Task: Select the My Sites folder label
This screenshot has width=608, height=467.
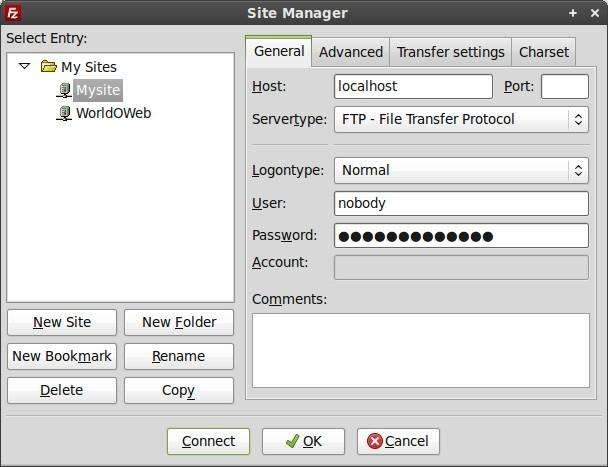Action: pos(89,67)
